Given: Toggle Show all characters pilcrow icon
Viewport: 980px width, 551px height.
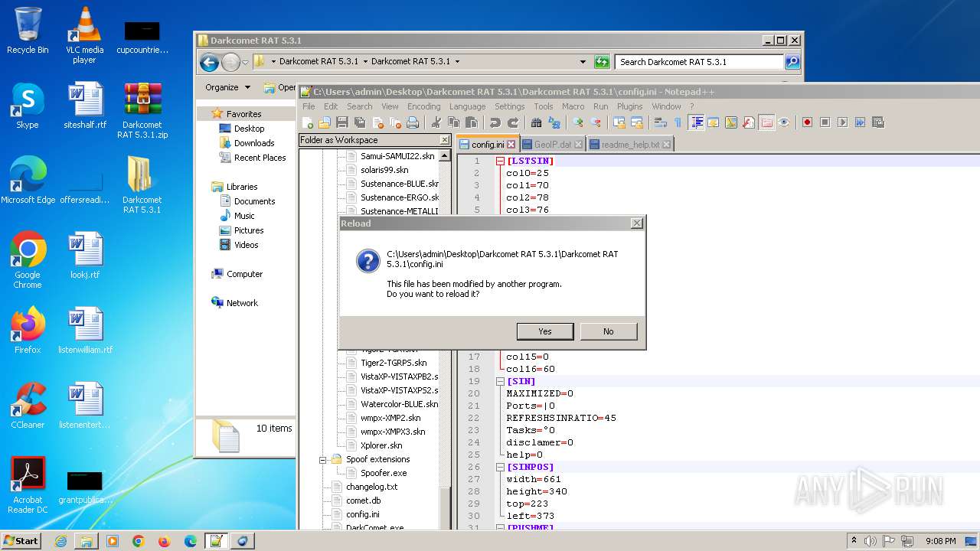Looking at the screenshot, I should 678,122.
